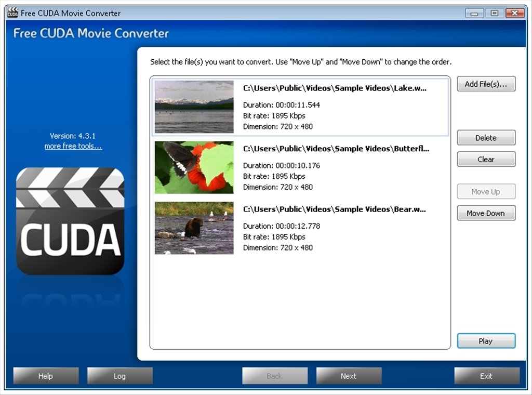Open the Help section

point(46,376)
